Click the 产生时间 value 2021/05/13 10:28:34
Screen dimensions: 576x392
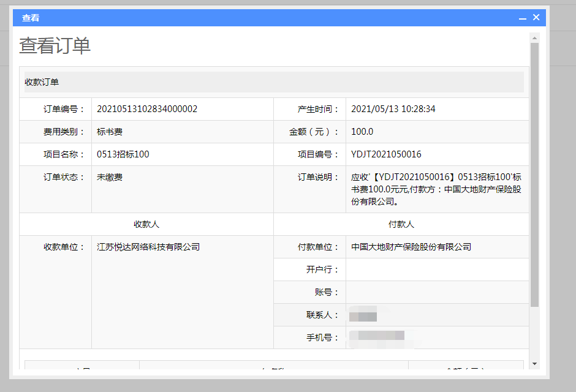(x=393, y=109)
